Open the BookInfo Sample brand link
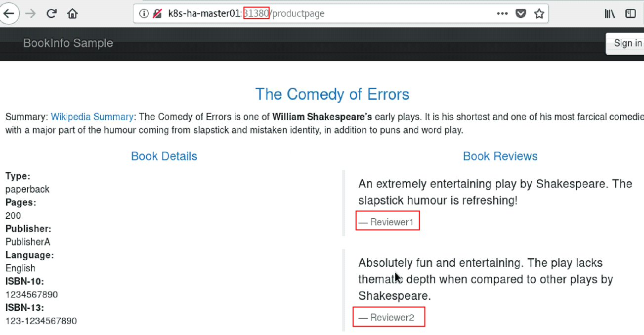The width and height of the screenshot is (644, 335). [68, 43]
